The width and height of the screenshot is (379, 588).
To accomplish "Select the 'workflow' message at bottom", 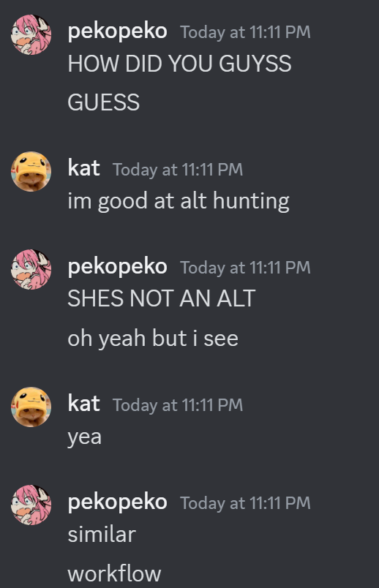I will click(x=114, y=574).
